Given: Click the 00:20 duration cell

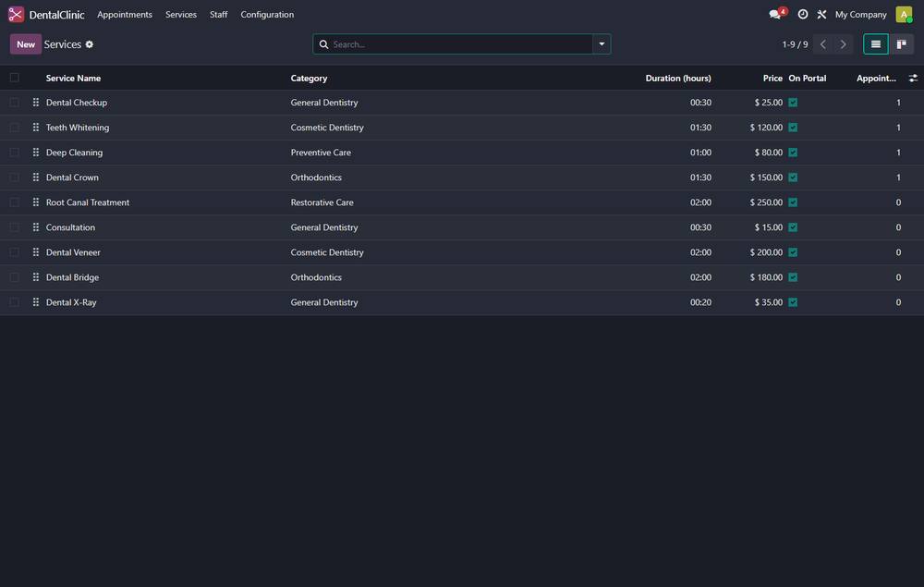Looking at the screenshot, I should pyautogui.click(x=700, y=302).
